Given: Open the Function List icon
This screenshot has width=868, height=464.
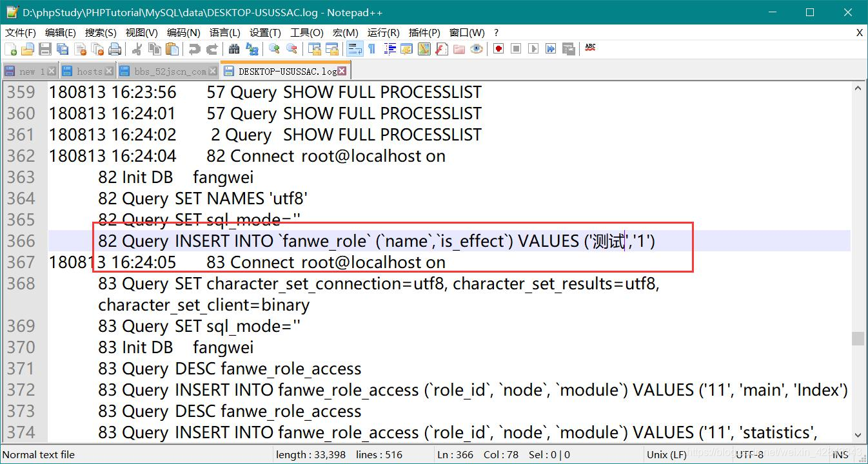Looking at the screenshot, I should (x=441, y=49).
